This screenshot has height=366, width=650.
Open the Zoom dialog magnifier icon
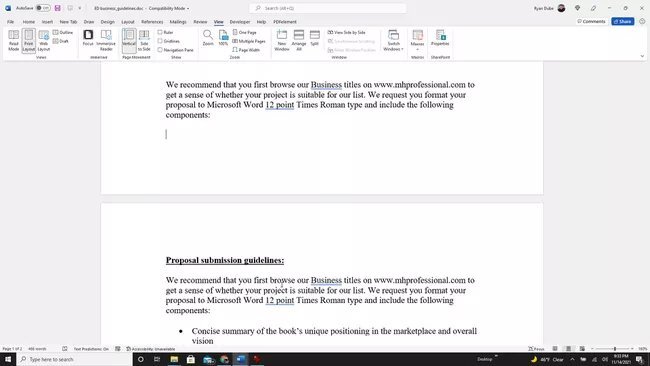tap(208, 38)
